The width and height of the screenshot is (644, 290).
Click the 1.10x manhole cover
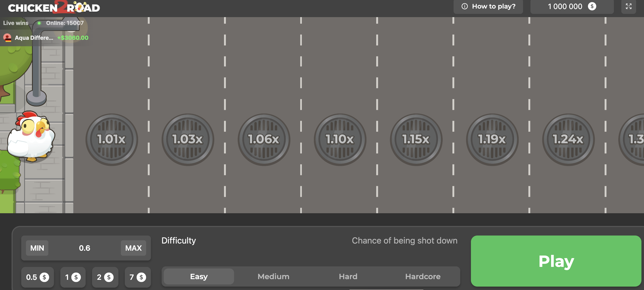pyautogui.click(x=340, y=139)
